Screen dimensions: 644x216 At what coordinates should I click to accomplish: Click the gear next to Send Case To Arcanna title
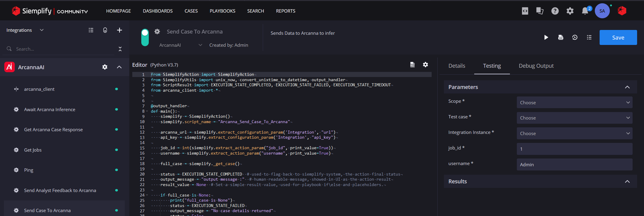[157, 31]
